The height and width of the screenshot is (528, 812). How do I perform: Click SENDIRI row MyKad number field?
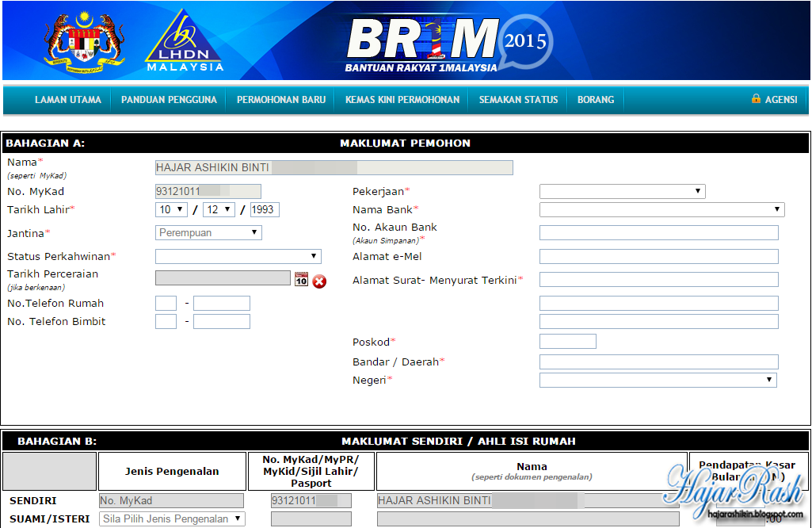coord(311,500)
